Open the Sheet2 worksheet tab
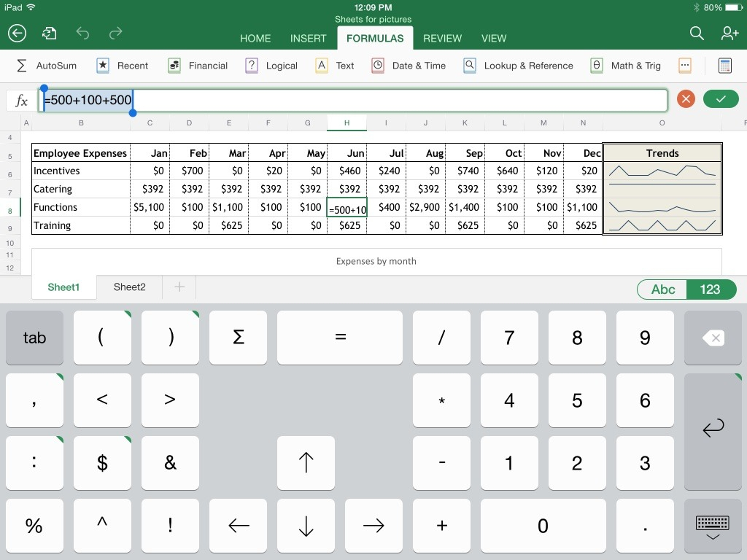 [129, 287]
